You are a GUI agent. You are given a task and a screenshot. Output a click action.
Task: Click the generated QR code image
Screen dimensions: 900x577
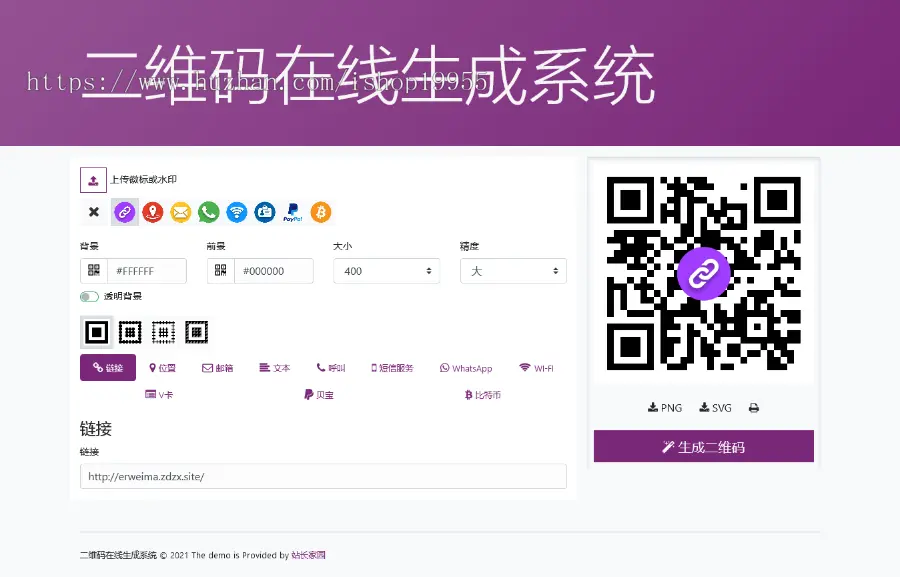[704, 273]
